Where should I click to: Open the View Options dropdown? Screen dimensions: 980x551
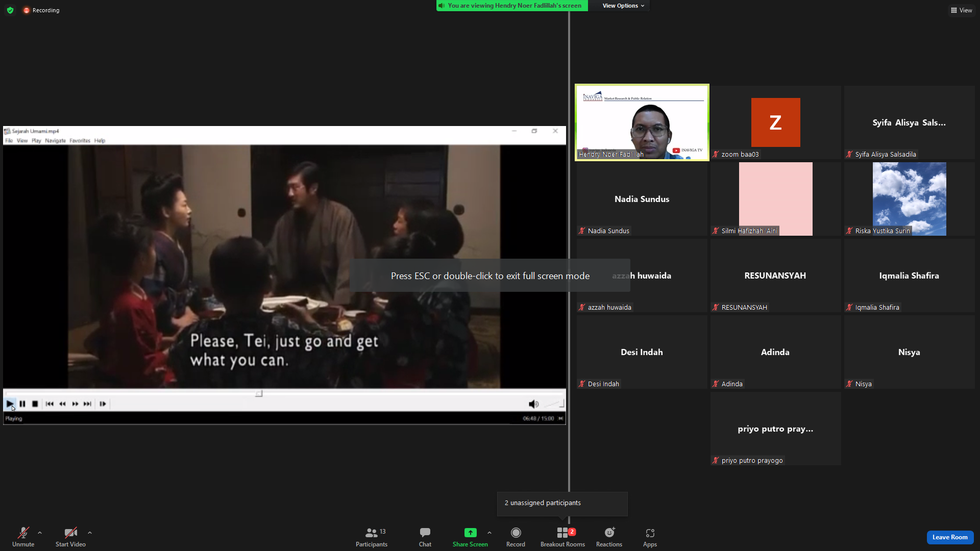tap(623, 6)
